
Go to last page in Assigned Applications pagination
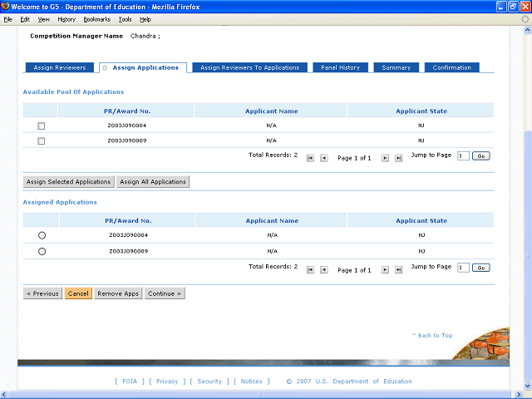click(398, 269)
